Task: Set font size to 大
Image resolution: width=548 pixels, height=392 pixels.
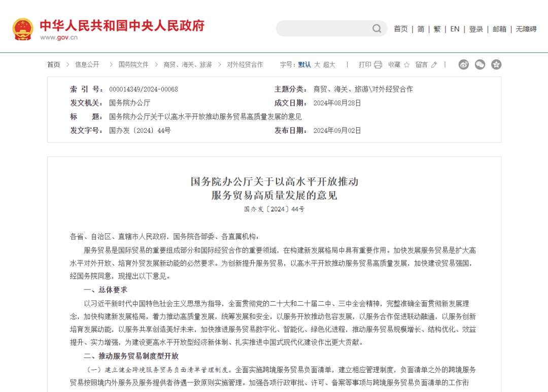Action: pos(317,64)
